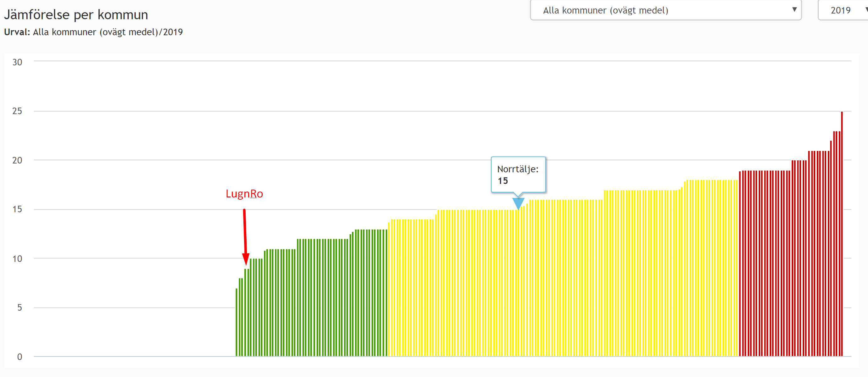Click the y-axis label 10

click(x=17, y=259)
